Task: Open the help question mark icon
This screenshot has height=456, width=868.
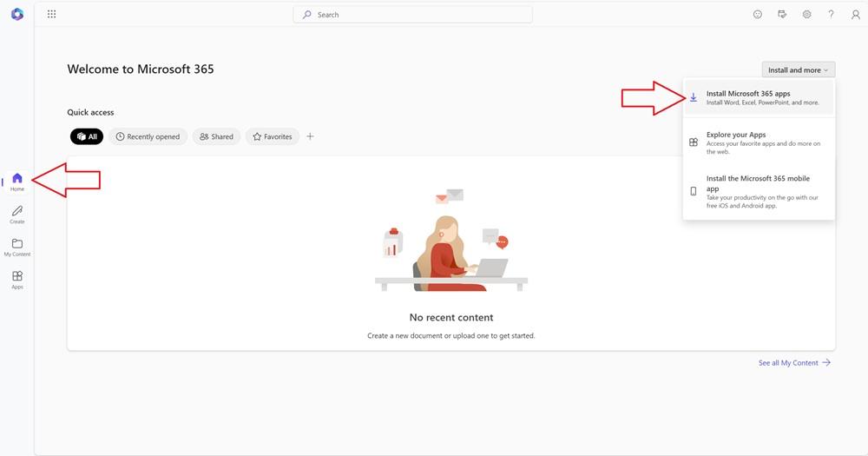Action: (831, 15)
